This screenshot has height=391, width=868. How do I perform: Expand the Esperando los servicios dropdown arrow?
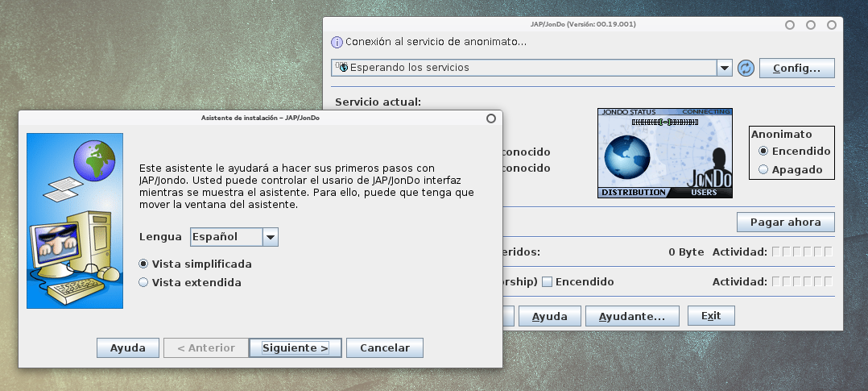click(x=724, y=69)
